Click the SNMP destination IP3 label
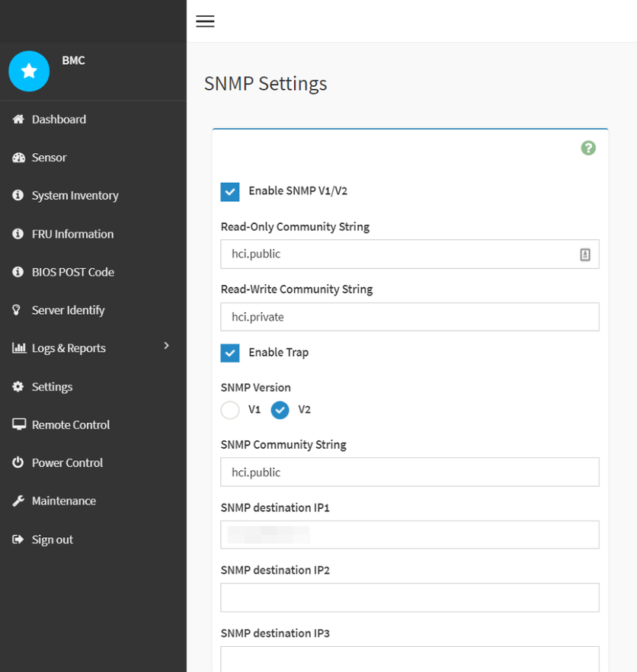This screenshot has width=637, height=672. coord(275,633)
